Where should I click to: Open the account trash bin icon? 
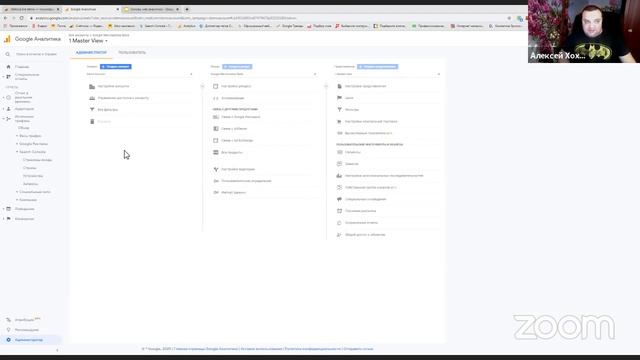(92, 121)
